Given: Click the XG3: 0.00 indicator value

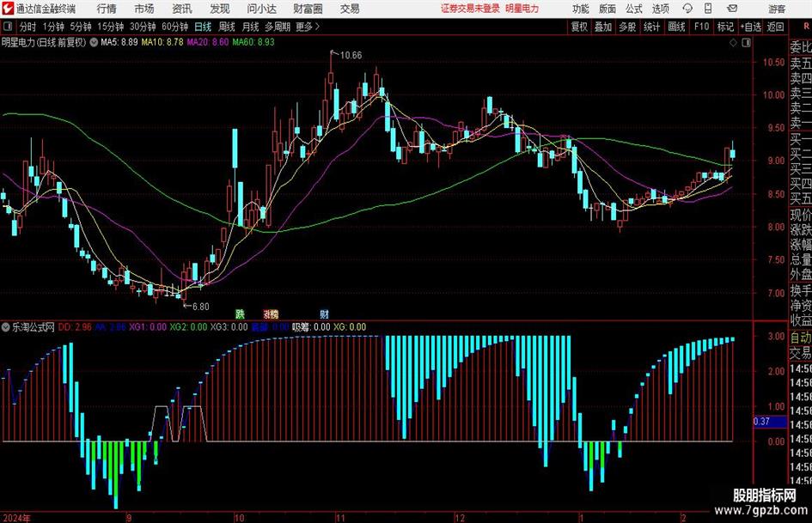Looking at the screenshot, I should (x=229, y=327).
